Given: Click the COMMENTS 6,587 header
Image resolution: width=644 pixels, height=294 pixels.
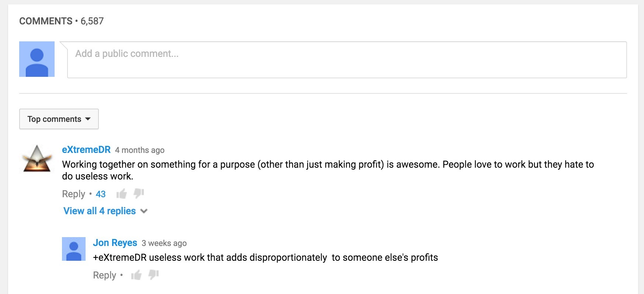Looking at the screenshot, I should point(61,21).
